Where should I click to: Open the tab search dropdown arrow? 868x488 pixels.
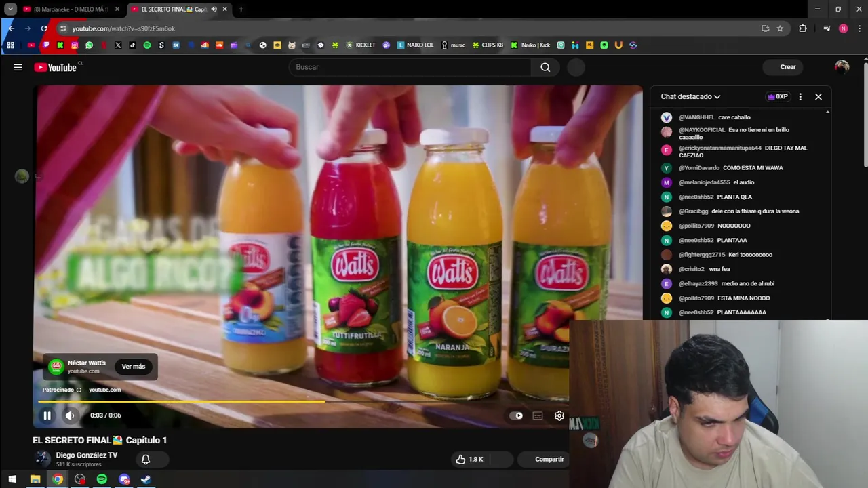click(x=10, y=9)
